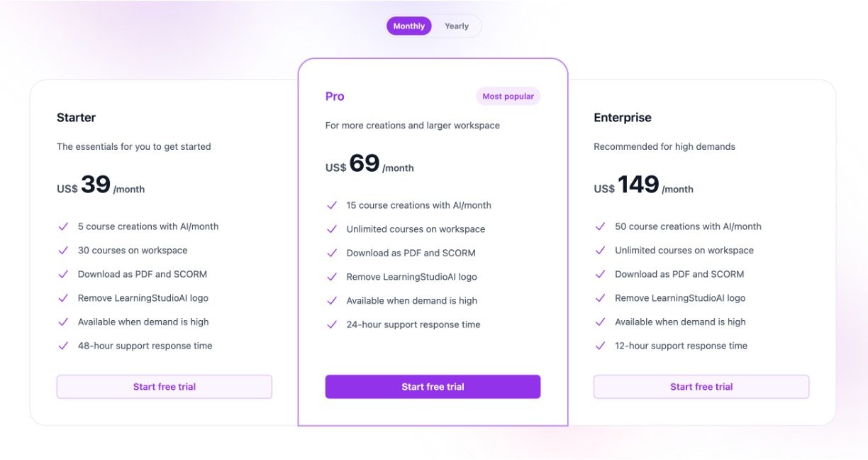Click Starter's Remove LearningStudioAI logo checkmark
Image resolution: width=868 pixels, height=460 pixels.
point(63,298)
